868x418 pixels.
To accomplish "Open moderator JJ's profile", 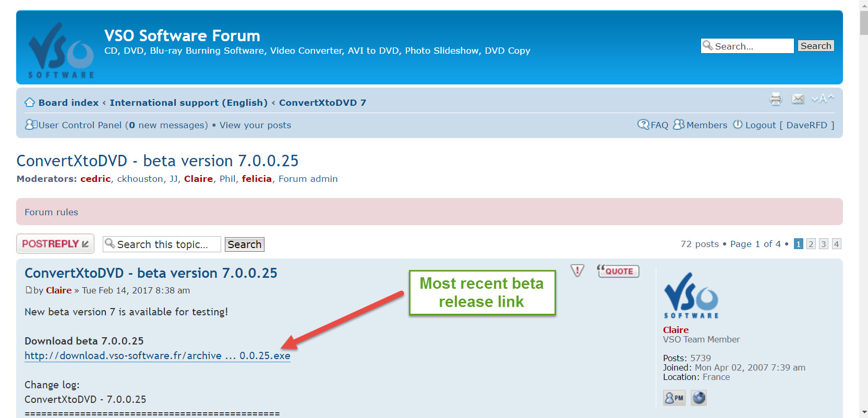I will pyautogui.click(x=174, y=179).
